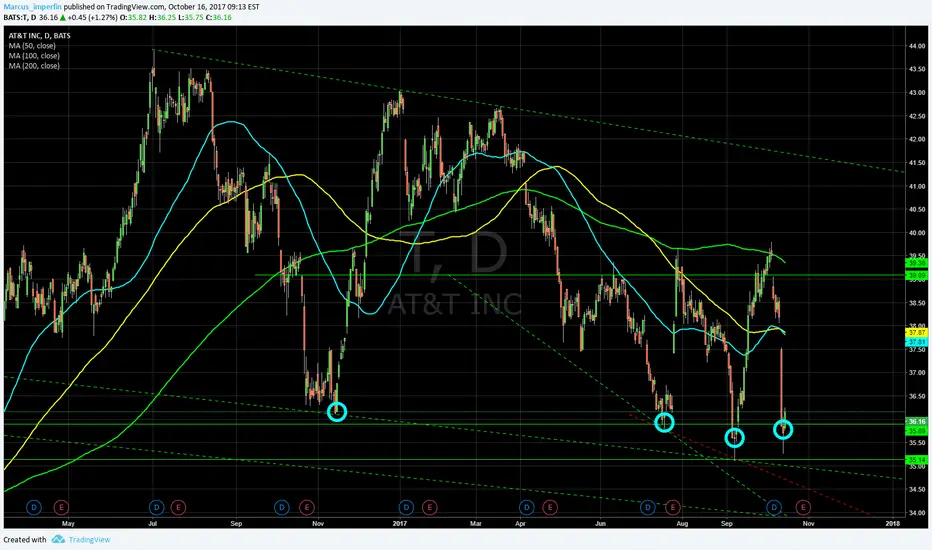Viewport: 932px width, 550px height.
Task: Click the green 39.09 price tag
Action: [x=916, y=275]
